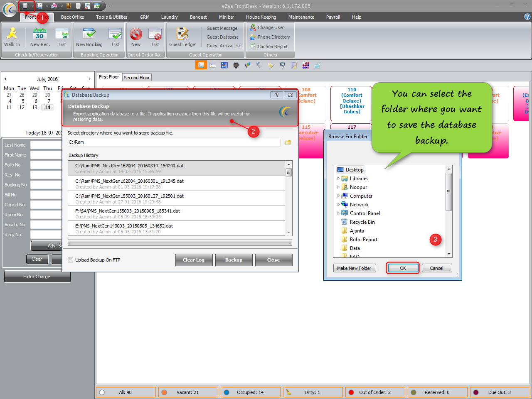Click the folder browse icon beside C:\Ram path
Screen dimensions: 532x399
tap(288, 142)
